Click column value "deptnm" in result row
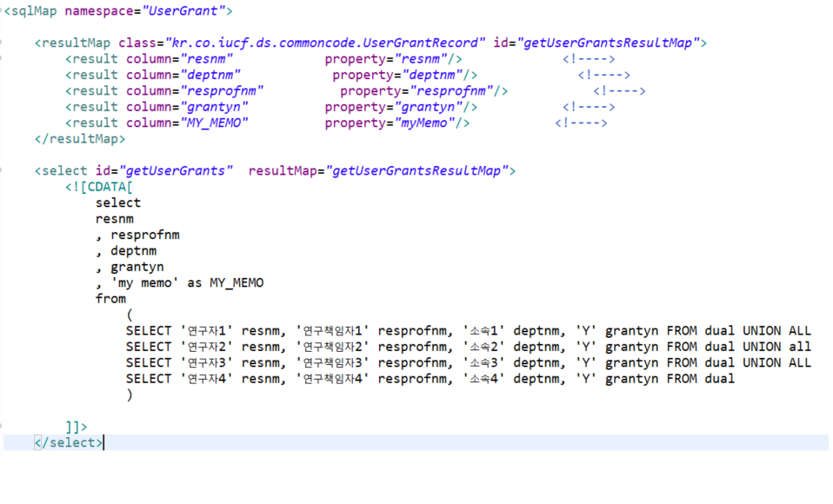This screenshot has height=504, width=833. [210, 75]
